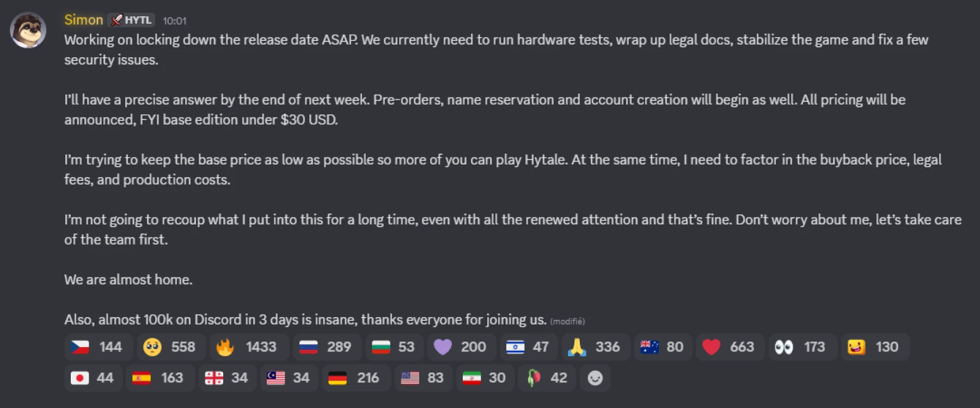
Task: Click Simon's username
Action: pos(83,20)
